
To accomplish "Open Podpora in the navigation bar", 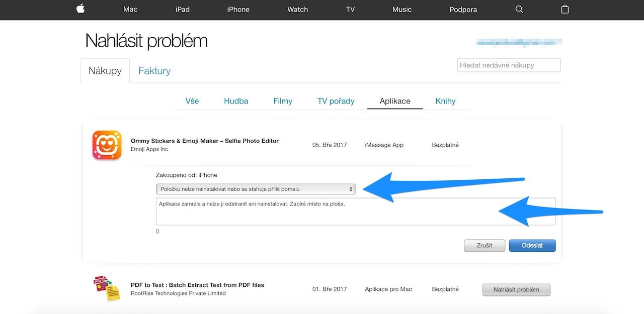I will [463, 10].
